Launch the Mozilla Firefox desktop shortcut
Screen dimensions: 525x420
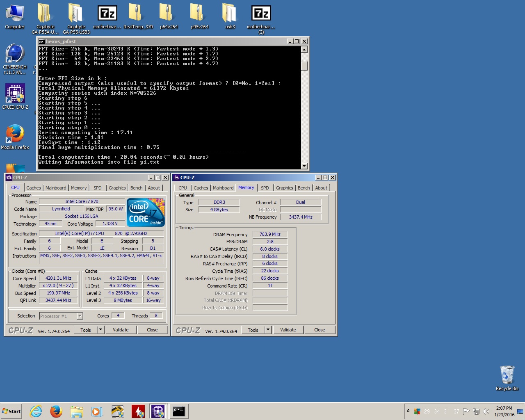[15, 137]
